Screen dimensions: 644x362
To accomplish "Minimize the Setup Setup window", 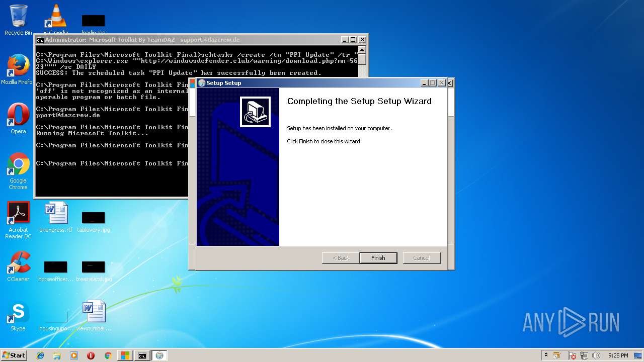I will click(424, 83).
